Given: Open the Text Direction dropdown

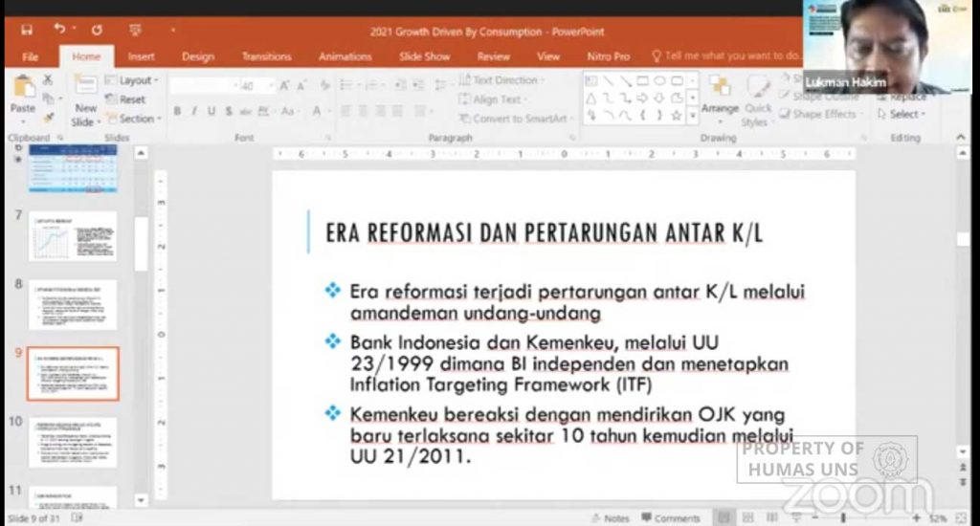Looking at the screenshot, I should click(501, 80).
